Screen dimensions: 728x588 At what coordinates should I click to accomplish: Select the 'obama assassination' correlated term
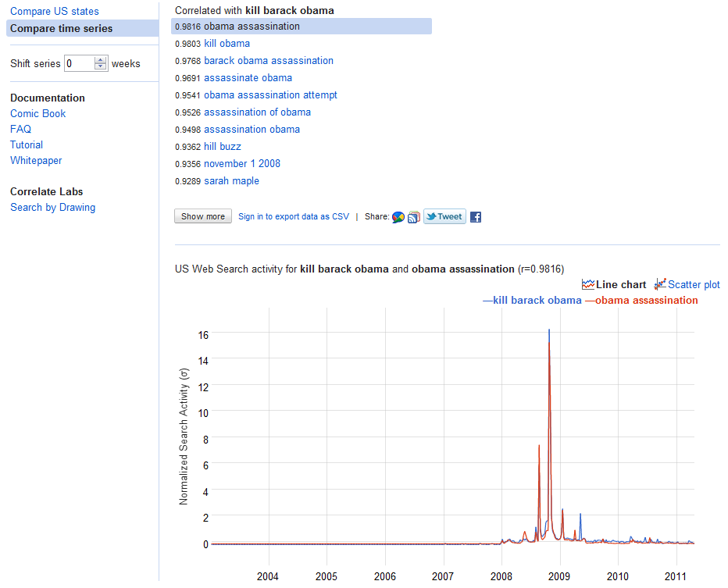[x=252, y=26]
